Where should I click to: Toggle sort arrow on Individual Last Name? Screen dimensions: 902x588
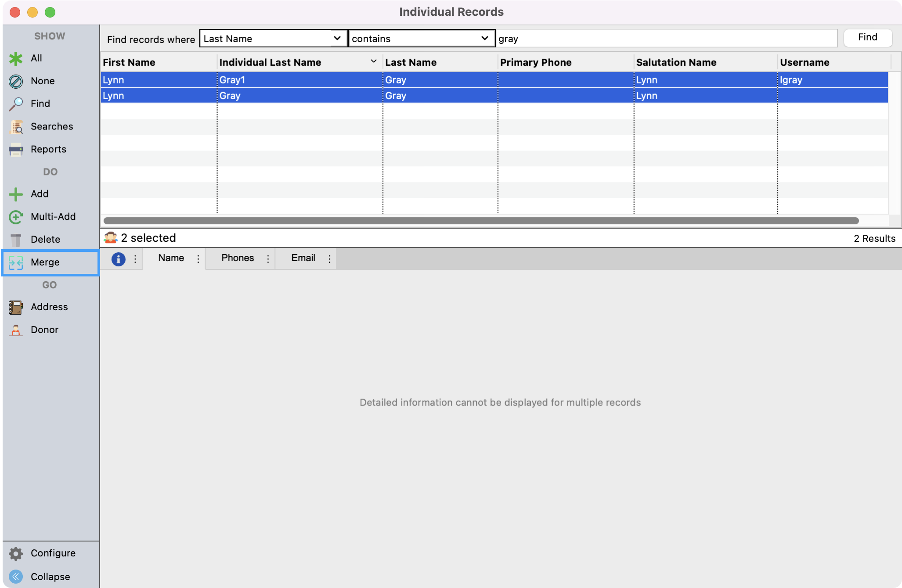373,61
